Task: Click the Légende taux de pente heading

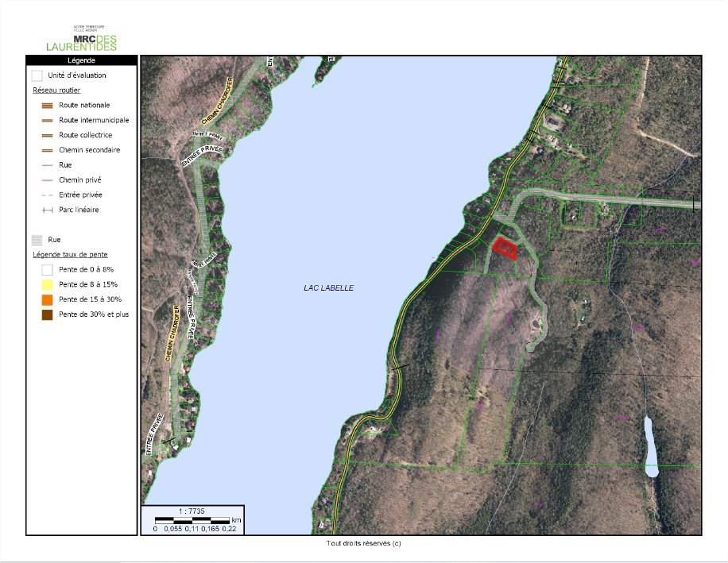Action: pos(70,254)
